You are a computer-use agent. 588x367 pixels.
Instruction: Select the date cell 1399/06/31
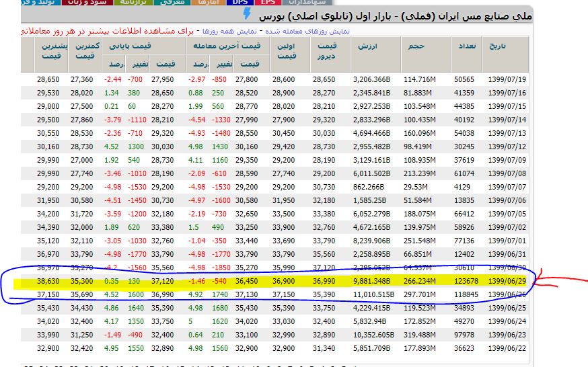(x=507, y=254)
